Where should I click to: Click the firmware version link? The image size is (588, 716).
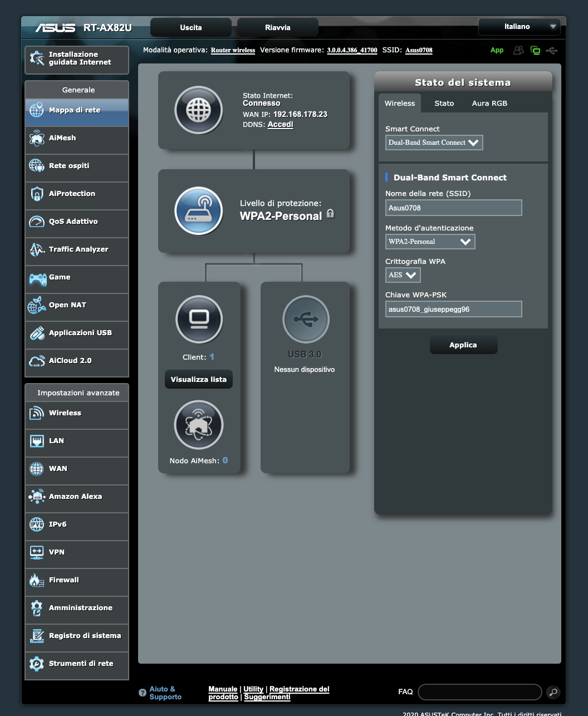click(x=352, y=50)
